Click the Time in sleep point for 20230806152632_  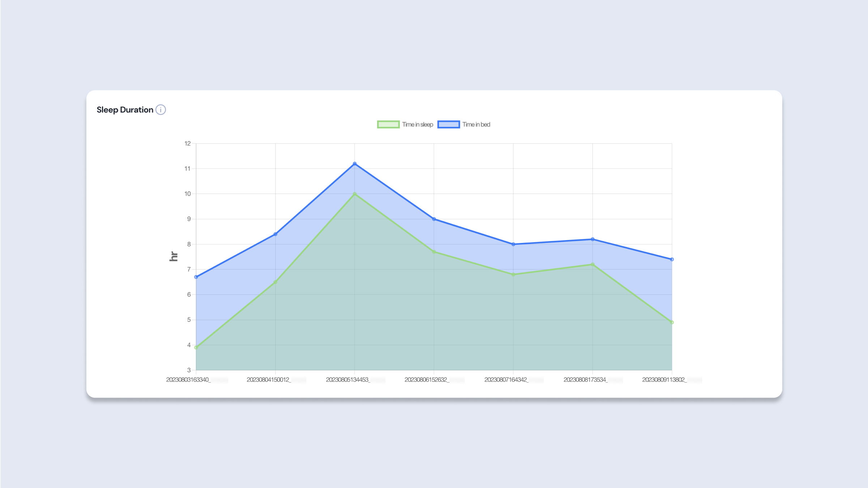click(434, 252)
